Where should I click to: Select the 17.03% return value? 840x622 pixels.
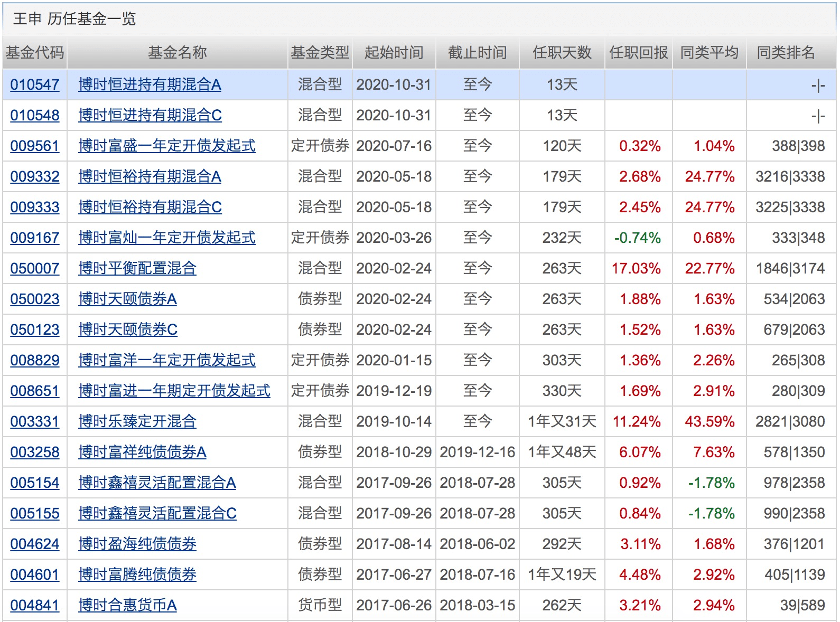click(636, 268)
